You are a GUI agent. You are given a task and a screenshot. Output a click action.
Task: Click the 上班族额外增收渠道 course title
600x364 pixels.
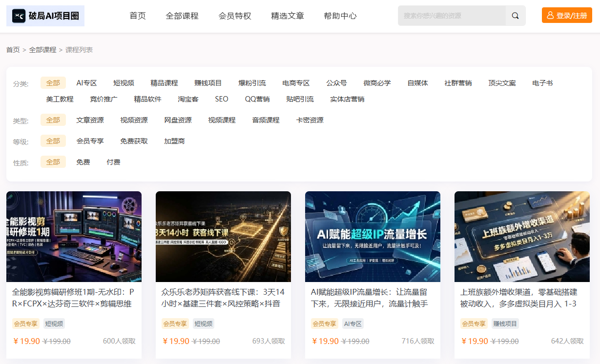pyautogui.click(x=519, y=298)
